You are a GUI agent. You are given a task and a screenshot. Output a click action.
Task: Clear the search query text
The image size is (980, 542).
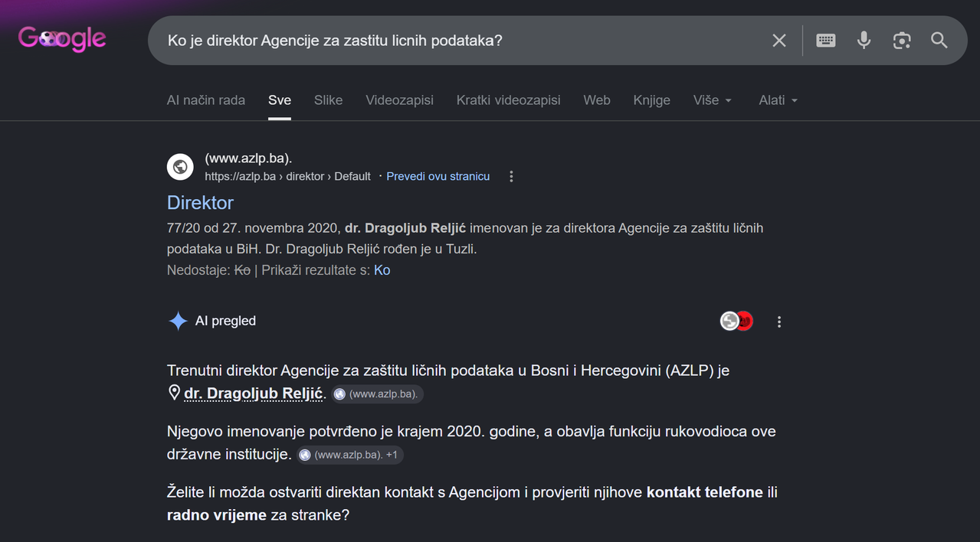pos(779,41)
